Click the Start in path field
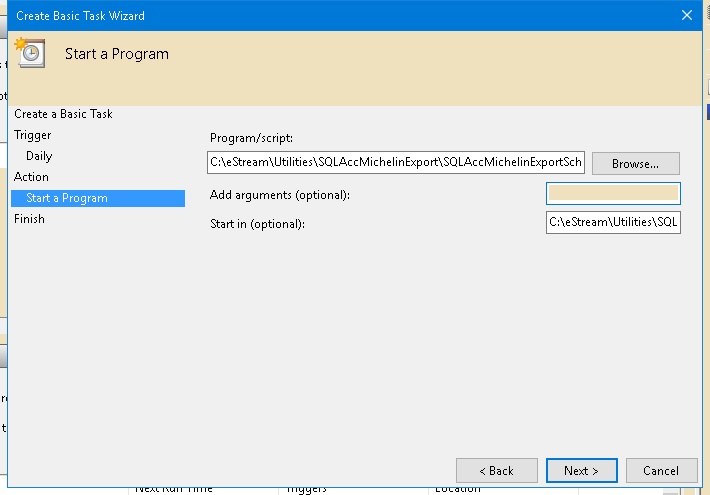710x495 pixels. click(x=613, y=222)
